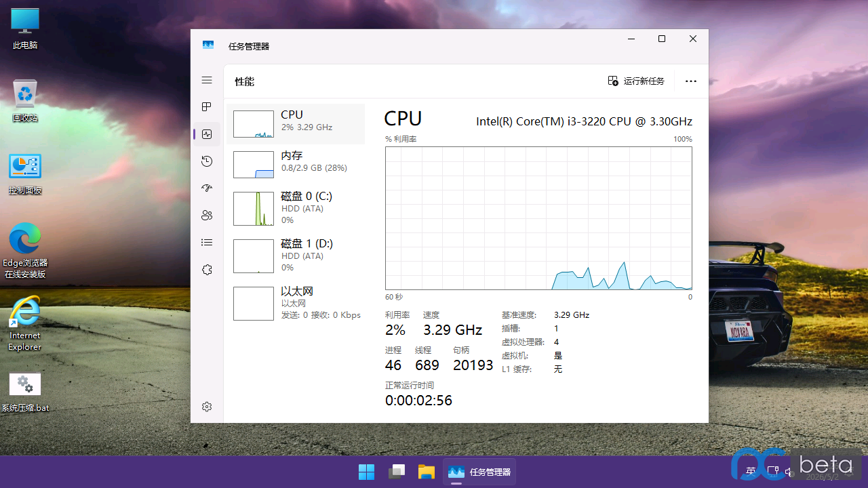Open the Users icon in sidebar
The image size is (868, 488).
207,216
